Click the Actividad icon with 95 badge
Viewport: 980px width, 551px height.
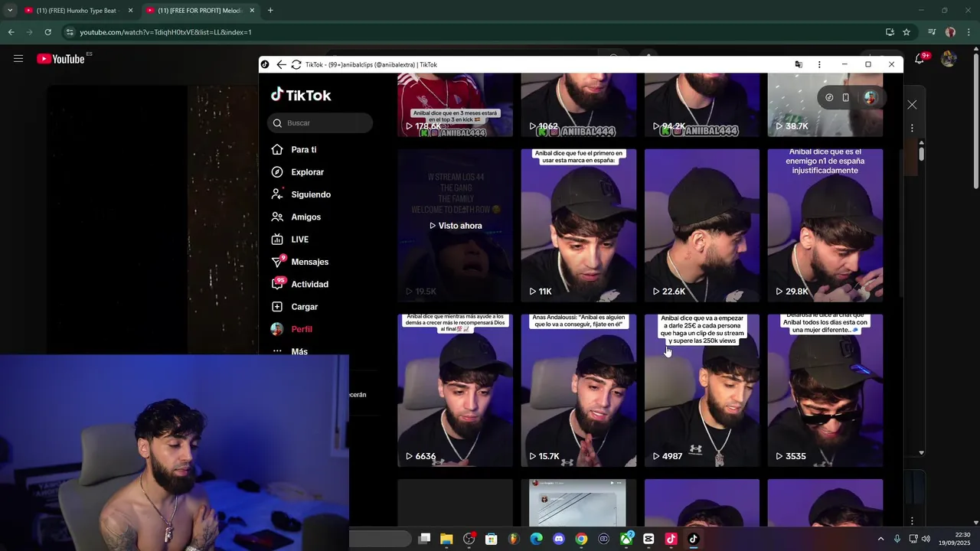click(278, 284)
